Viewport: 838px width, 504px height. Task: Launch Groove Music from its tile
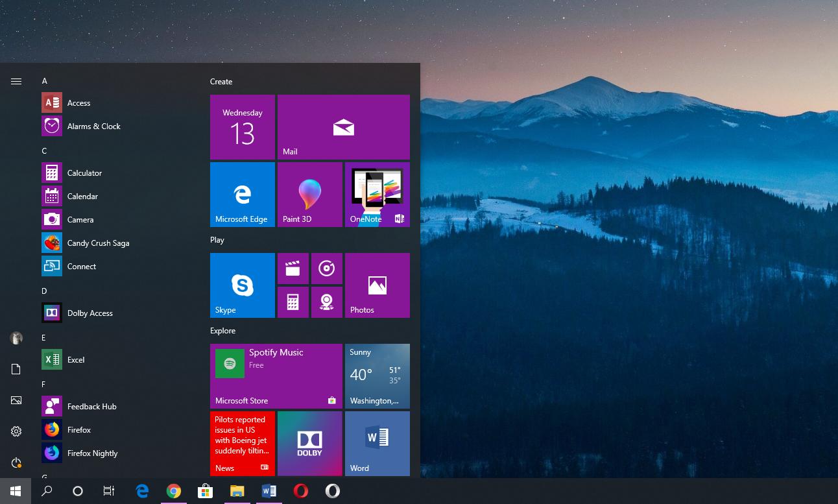click(326, 268)
